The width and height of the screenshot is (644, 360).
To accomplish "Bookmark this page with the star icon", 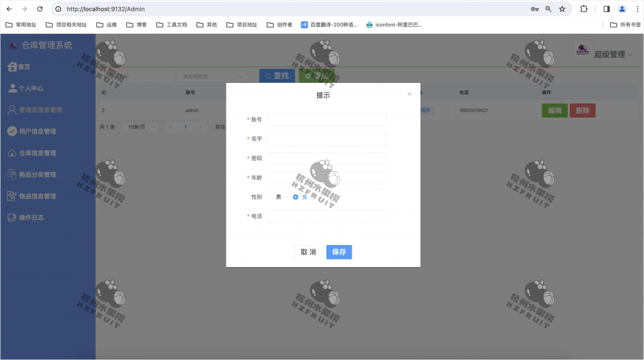I will 562,9.
